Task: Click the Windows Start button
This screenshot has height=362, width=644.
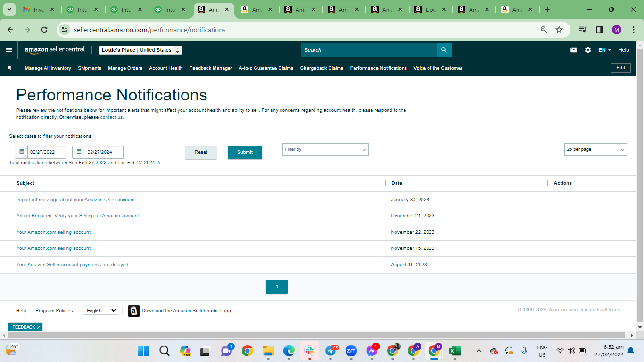Action: pyautogui.click(x=144, y=351)
